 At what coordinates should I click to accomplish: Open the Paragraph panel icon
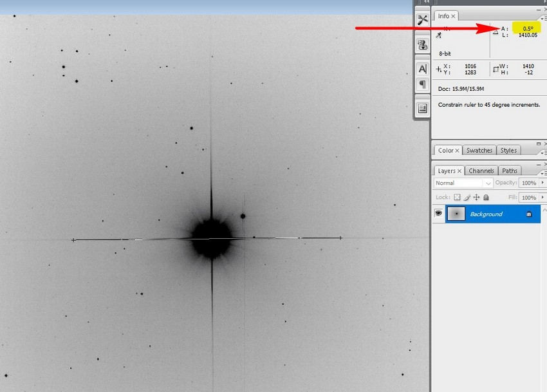pos(422,84)
